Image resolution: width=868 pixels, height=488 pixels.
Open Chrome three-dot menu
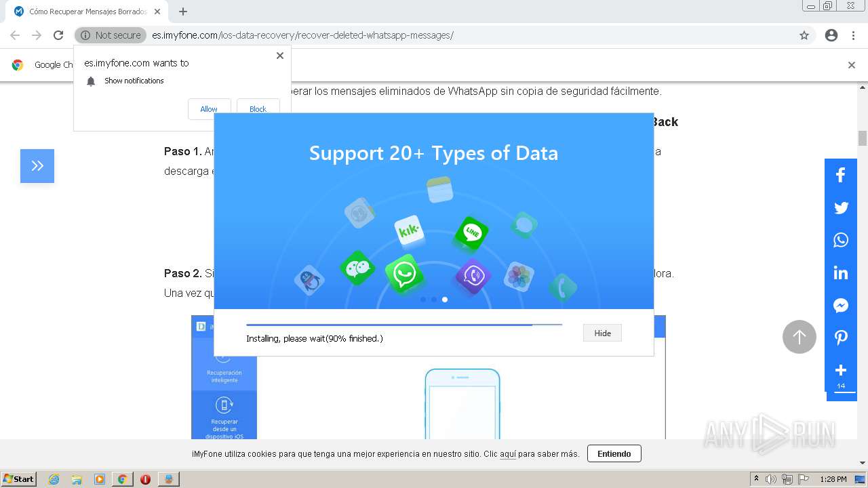coord(853,35)
